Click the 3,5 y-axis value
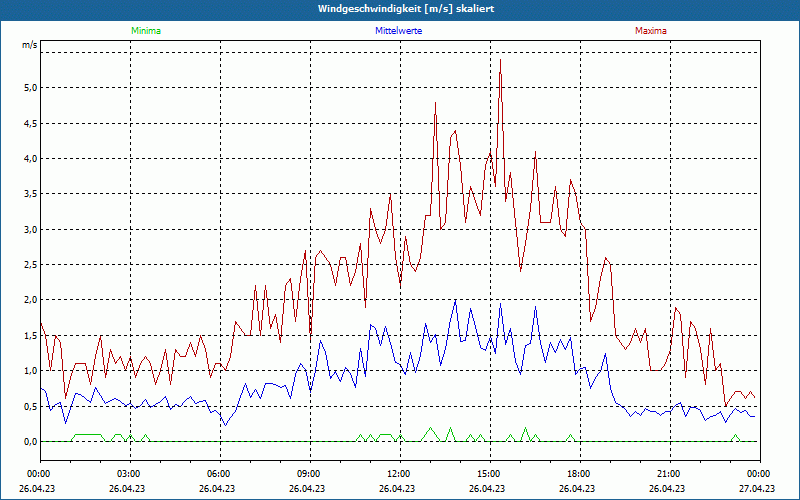Viewport: 800px width, 500px height. [x=31, y=194]
